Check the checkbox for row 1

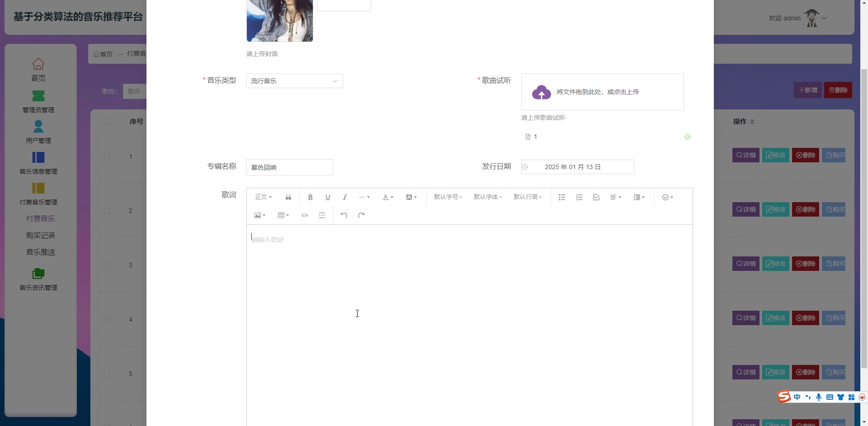tap(107, 156)
